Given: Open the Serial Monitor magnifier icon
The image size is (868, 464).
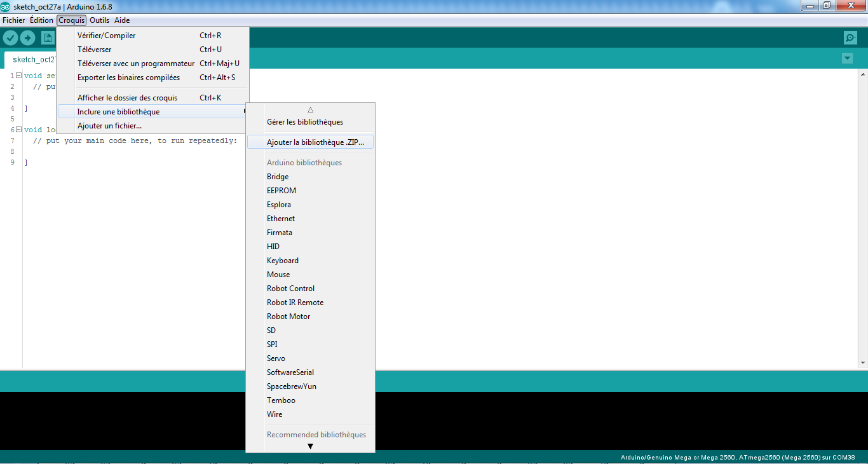Looking at the screenshot, I should click(x=850, y=38).
